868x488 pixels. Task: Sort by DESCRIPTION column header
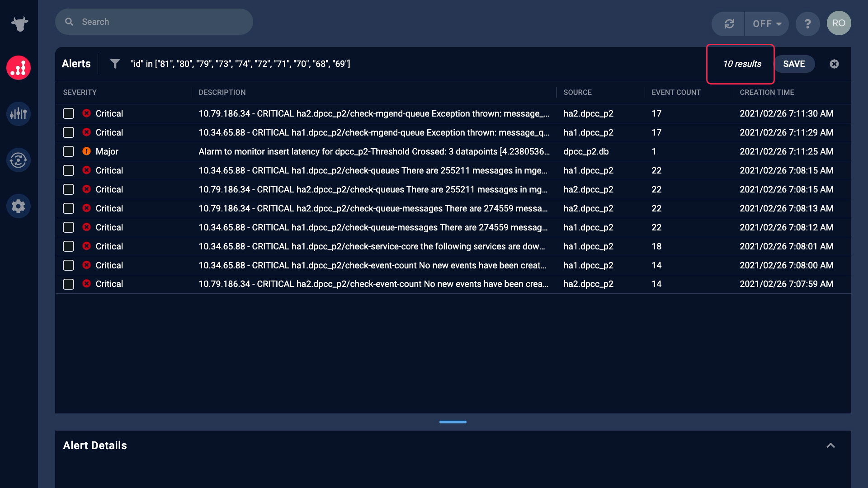222,92
